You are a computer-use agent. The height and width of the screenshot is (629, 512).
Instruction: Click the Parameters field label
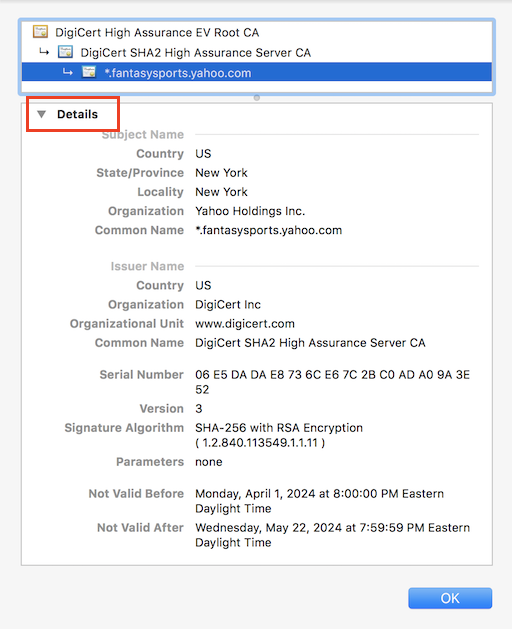(x=150, y=462)
